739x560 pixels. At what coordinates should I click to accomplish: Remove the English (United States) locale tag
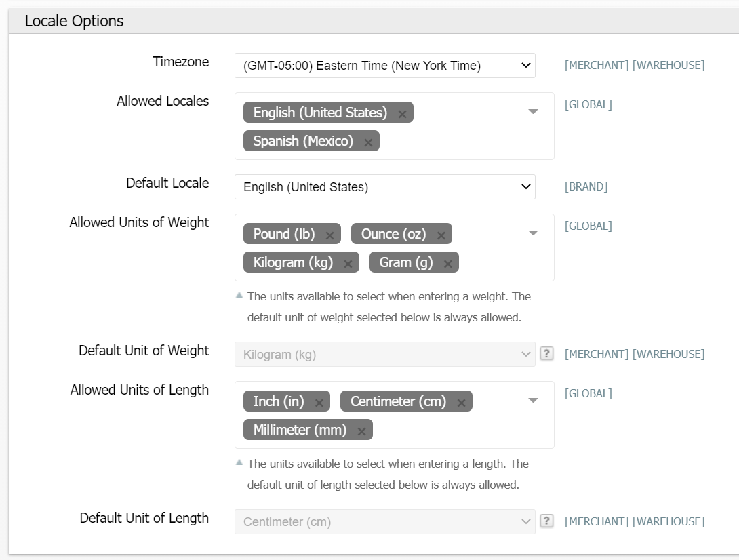click(x=402, y=114)
